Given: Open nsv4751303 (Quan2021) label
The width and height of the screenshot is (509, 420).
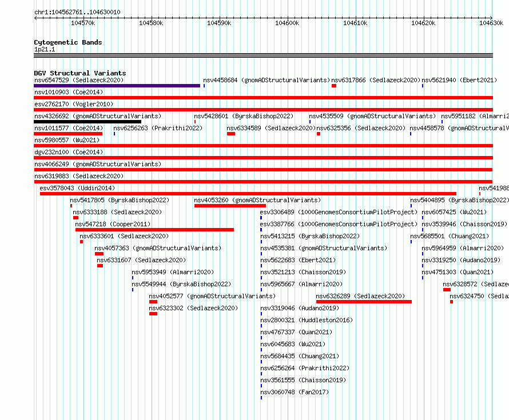Looking at the screenshot, I should click(x=458, y=272).
